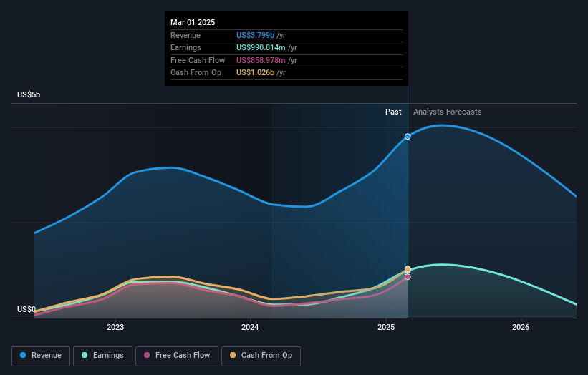Click the blue Revenue data point marker
This screenshot has width=588, height=375.
[408, 137]
